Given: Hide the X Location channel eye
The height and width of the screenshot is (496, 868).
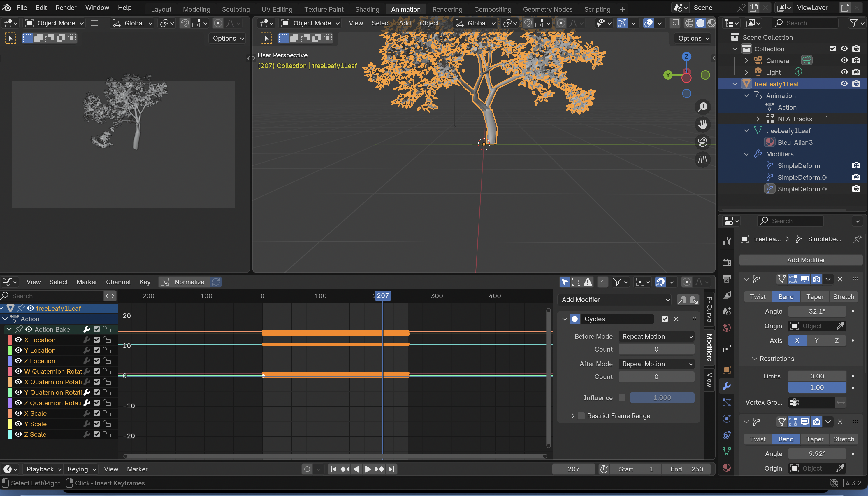Looking at the screenshot, I should click(18, 340).
